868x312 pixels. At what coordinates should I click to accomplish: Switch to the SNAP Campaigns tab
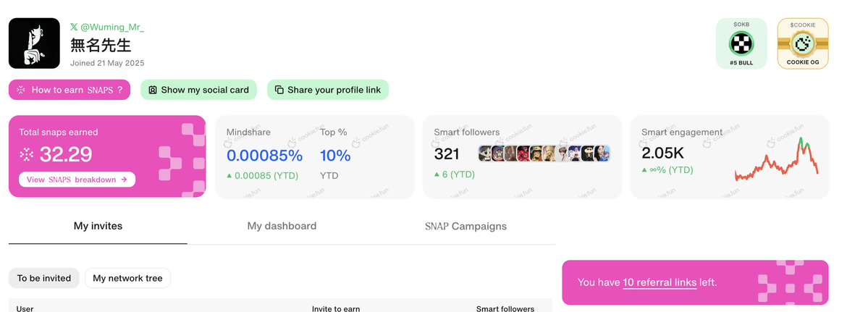[x=465, y=226]
